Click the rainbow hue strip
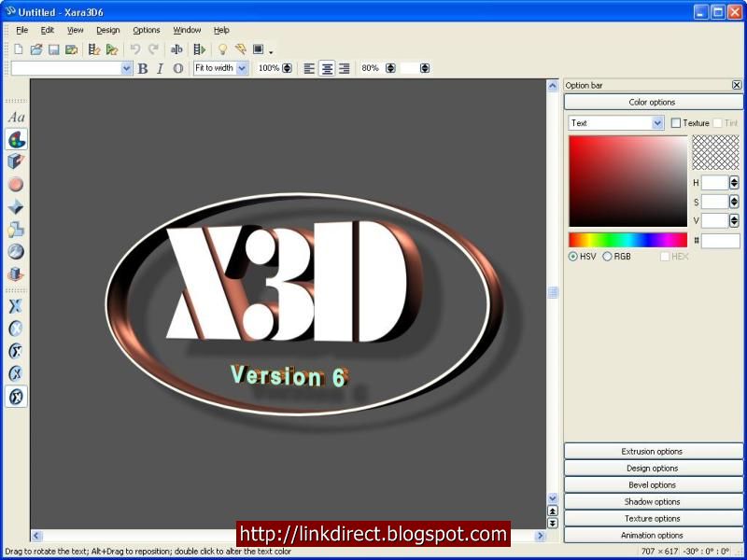This screenshot has width=747, height=560. pyautogui.click(x=627, y=240)
